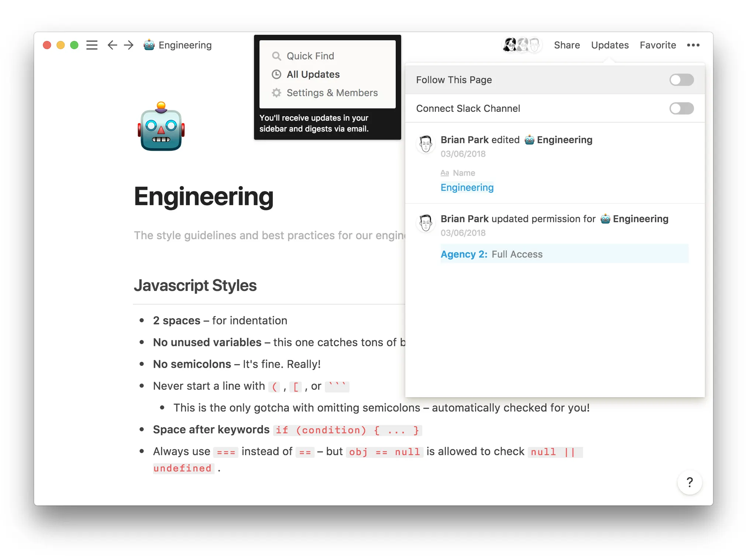756x556 pixels.
Task: Select Settings & Members menu item
Action: (332, 93)
